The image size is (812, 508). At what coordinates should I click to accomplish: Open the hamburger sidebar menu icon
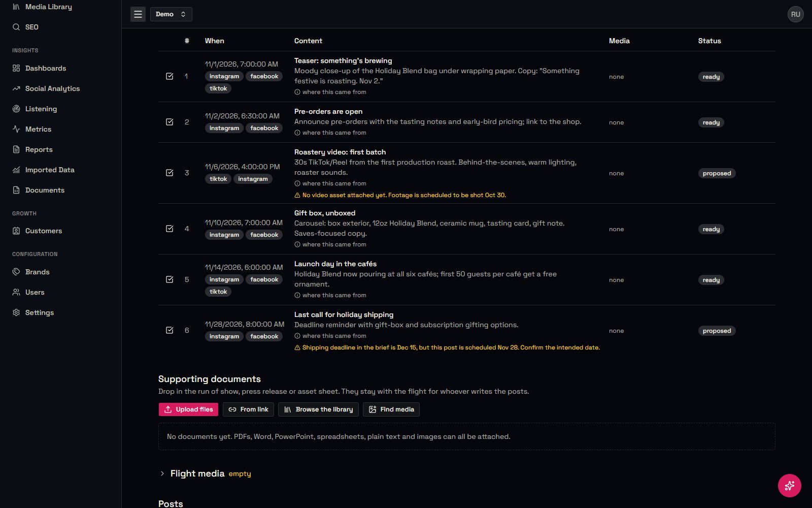[138, 14]
